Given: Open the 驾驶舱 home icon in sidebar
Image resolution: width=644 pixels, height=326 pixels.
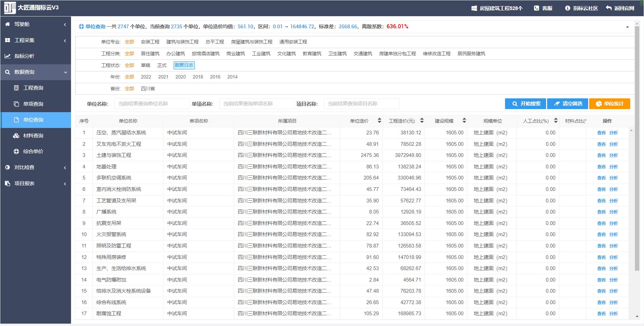Looking at the screenshot, I should click(7, 24).
